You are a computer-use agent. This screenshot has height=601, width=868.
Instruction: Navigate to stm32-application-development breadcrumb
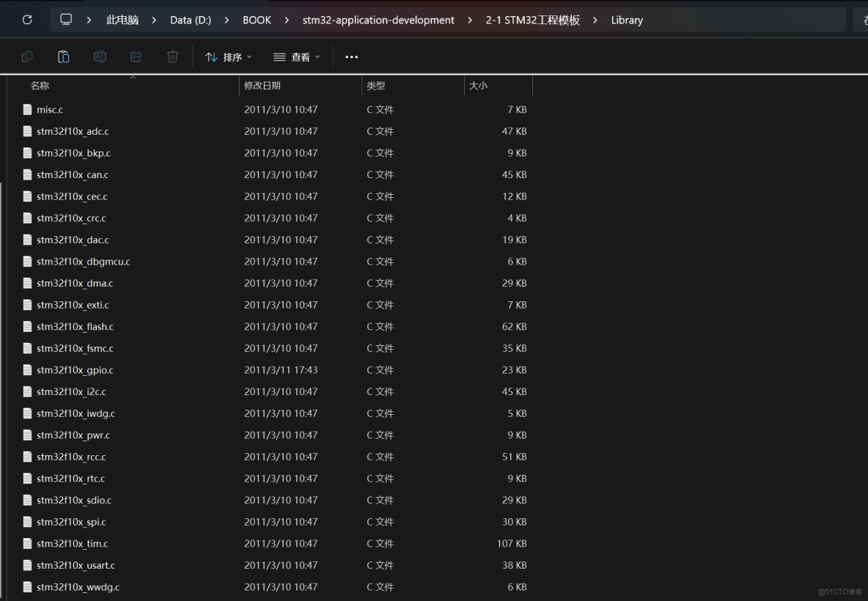pos(378,21)
